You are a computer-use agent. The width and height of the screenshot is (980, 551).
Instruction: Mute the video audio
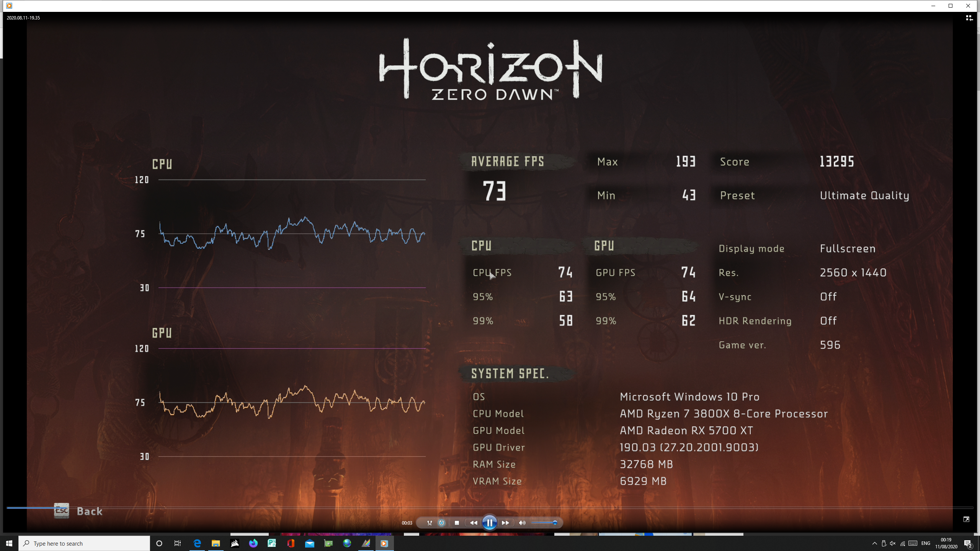(x=522, y=522)
